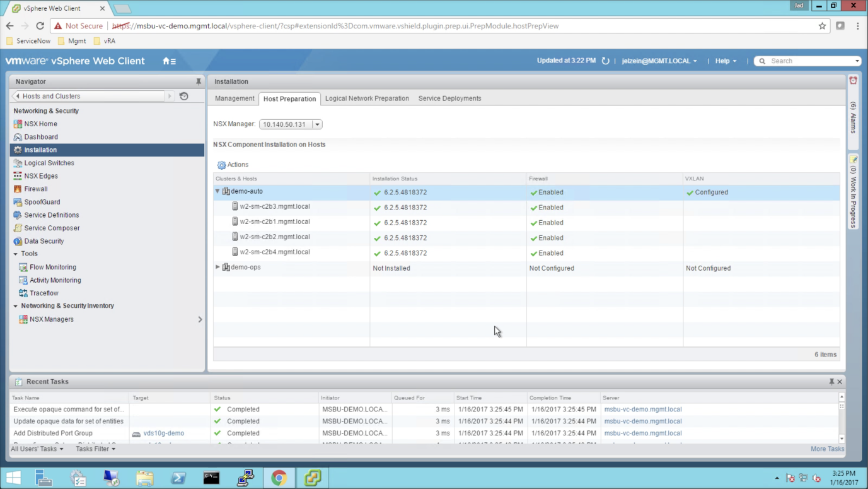Image resolution: width=868 pixels, height=489 pixels.
Task: Switch to the Management tab
Action: pyautogui.click(x=234, y=98)
